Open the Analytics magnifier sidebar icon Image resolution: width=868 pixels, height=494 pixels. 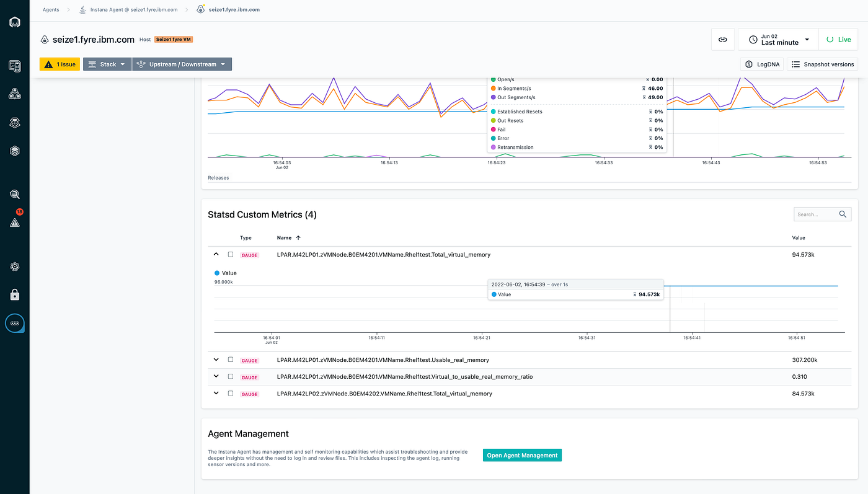[x=15, y=195]
